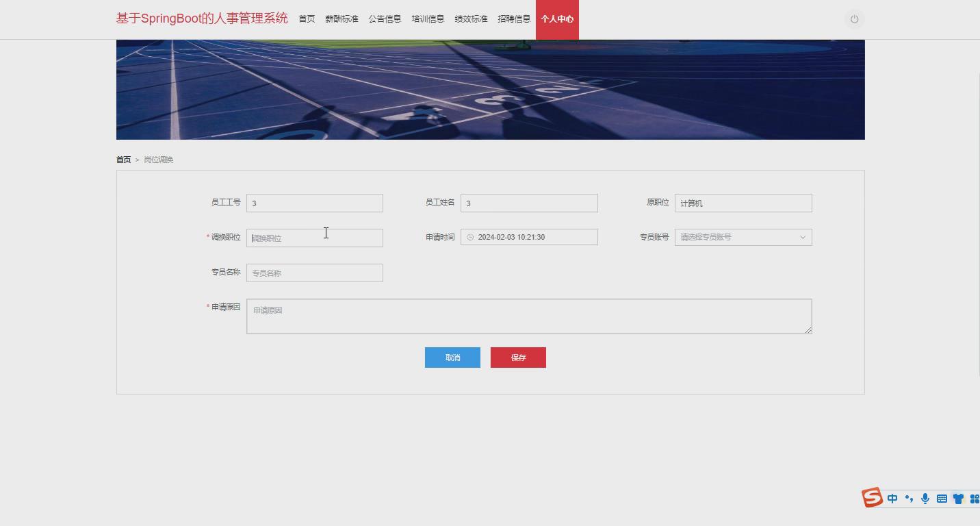Click the track banner image

(x=491, y=90)
